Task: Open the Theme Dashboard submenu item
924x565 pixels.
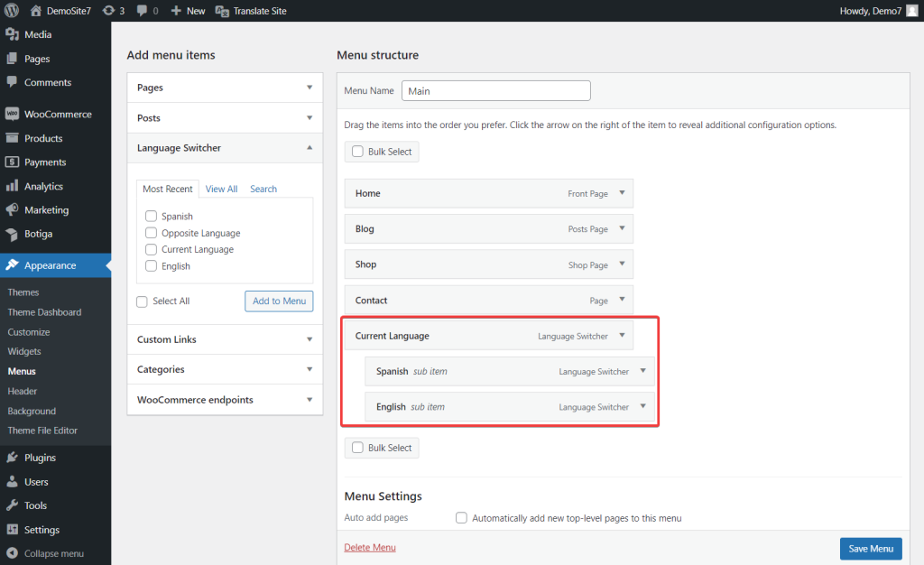Action: (x=44, y=312)
